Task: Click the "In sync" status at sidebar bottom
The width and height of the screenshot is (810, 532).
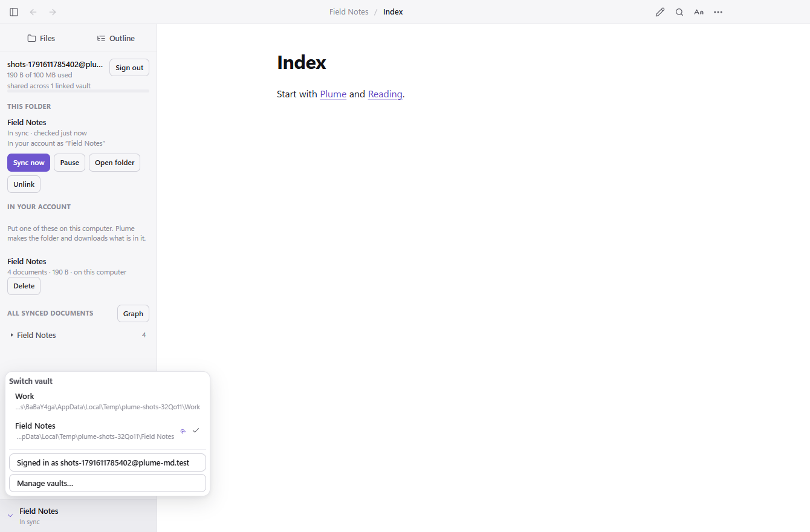Action: [x=30, y=522]
